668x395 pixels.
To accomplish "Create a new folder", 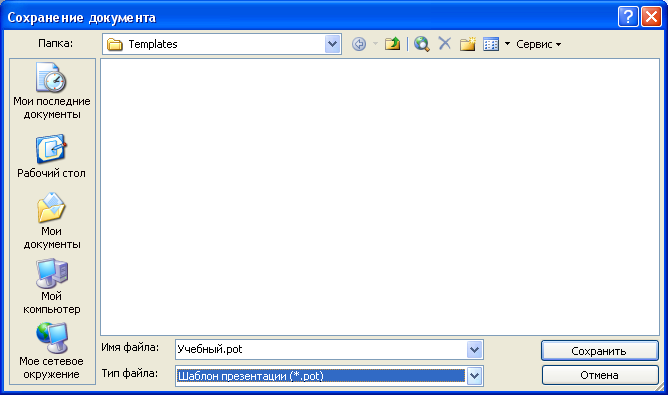I will click(467, 44).
